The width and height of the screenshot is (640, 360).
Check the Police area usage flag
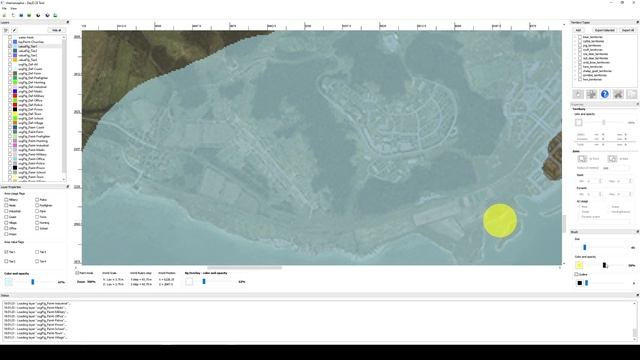[x=37, y=200]
